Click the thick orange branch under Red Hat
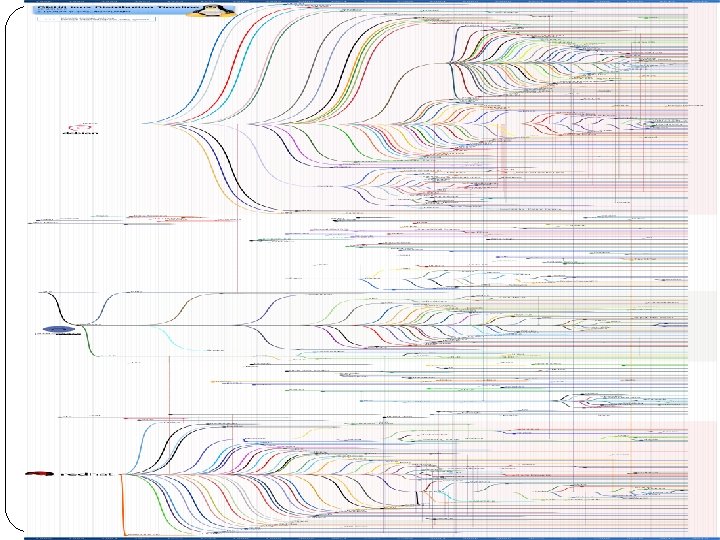Image resolution: width=720 pixels, height=540 pixels. [x=123, y=505]
